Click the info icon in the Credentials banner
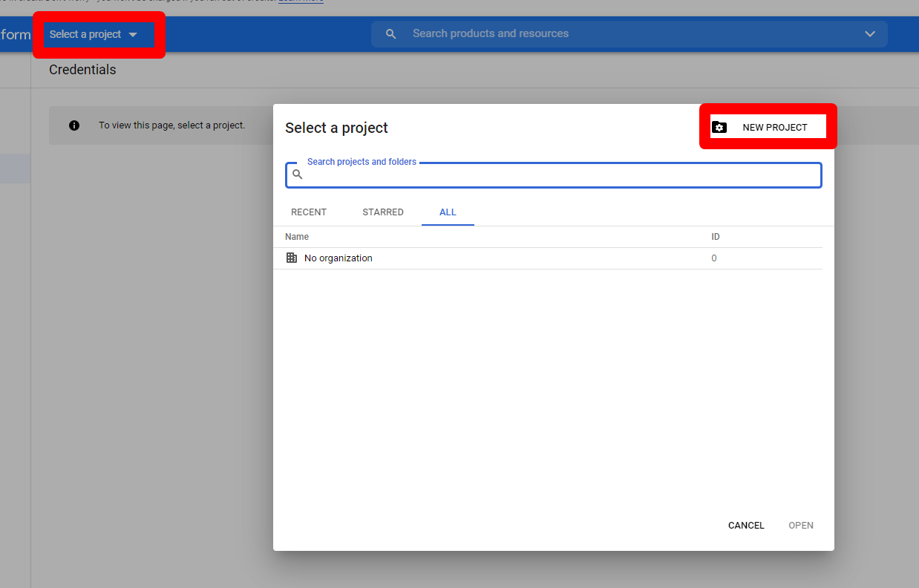 point(74,125)
